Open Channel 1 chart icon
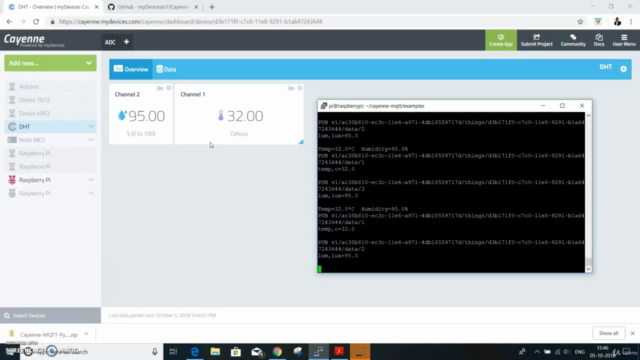 291,88
